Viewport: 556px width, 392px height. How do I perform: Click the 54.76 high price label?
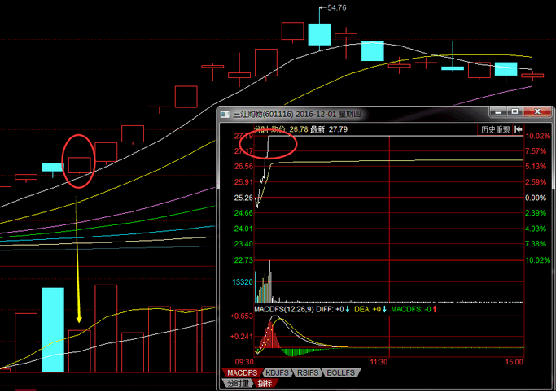(x=336, y=7)
